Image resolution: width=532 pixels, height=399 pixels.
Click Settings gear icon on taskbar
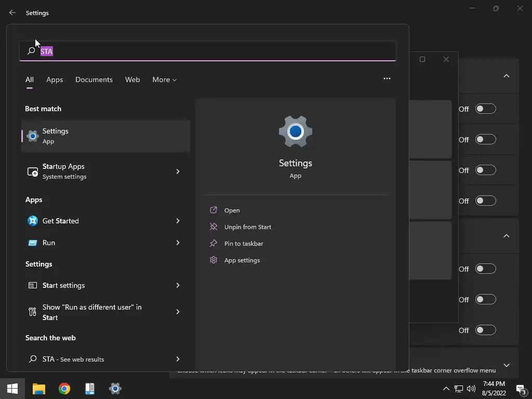click(x=115, y=389)
